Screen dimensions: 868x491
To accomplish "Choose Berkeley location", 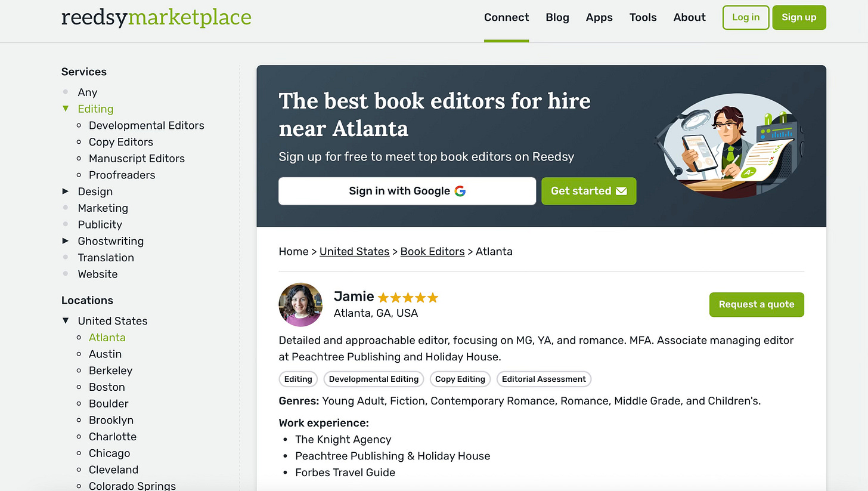I will point(110,370).
